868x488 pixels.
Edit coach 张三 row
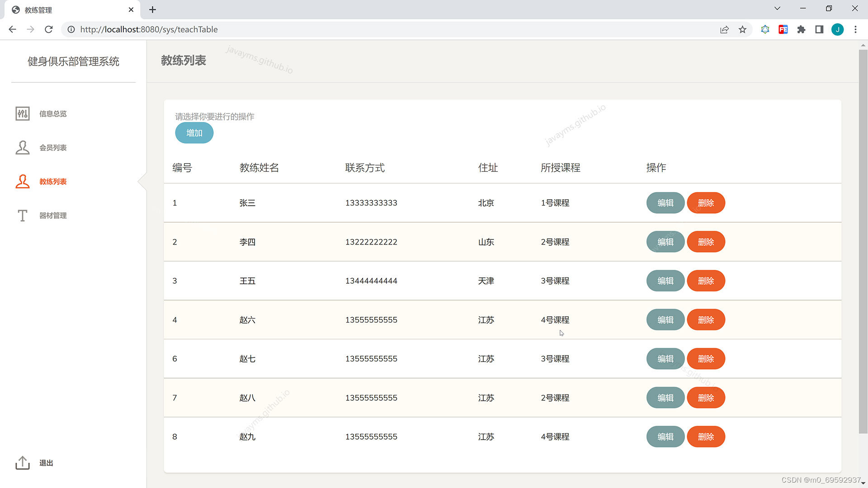tap(665, 203)
